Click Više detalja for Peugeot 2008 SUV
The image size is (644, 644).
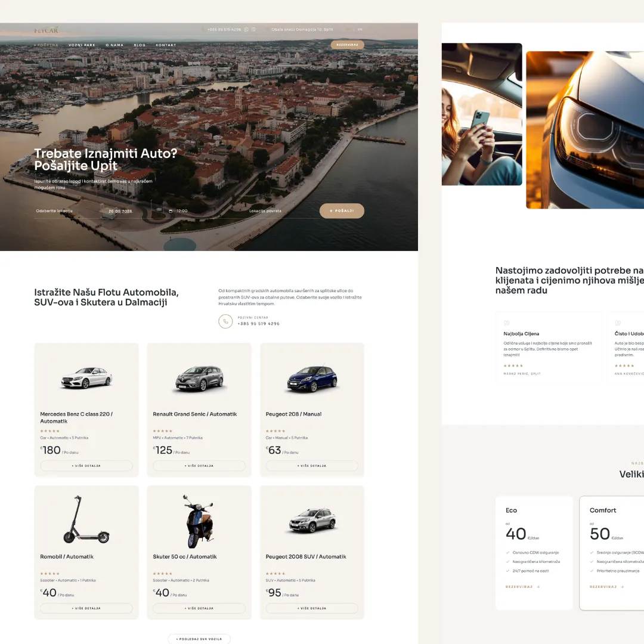click(312, 608)
